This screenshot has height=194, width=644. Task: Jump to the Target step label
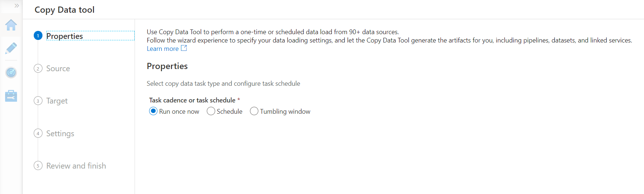tap(57, 101)
